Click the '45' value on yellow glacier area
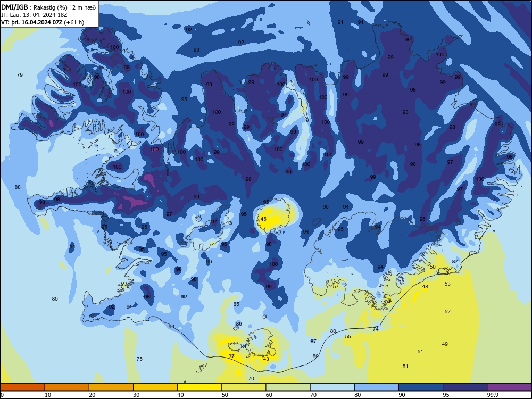The image size is (532, 399). (263, 219)
